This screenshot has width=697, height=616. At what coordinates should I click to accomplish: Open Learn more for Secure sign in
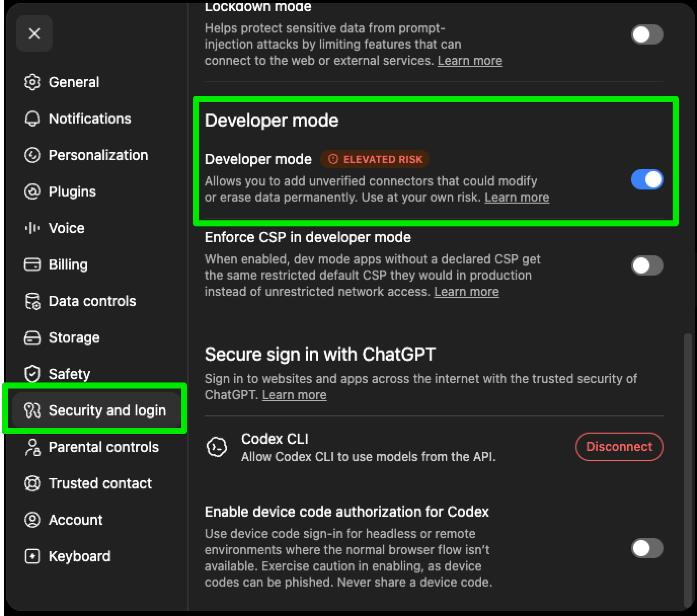294,395
